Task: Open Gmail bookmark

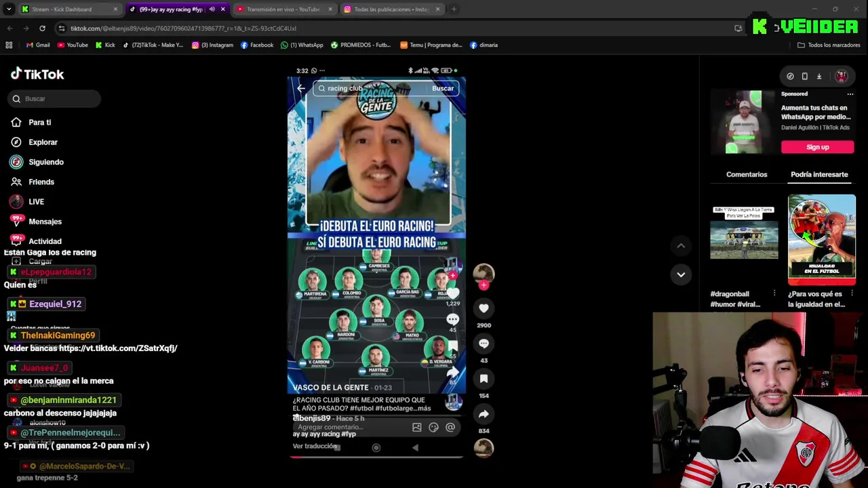Action: (x=38, y=45)
